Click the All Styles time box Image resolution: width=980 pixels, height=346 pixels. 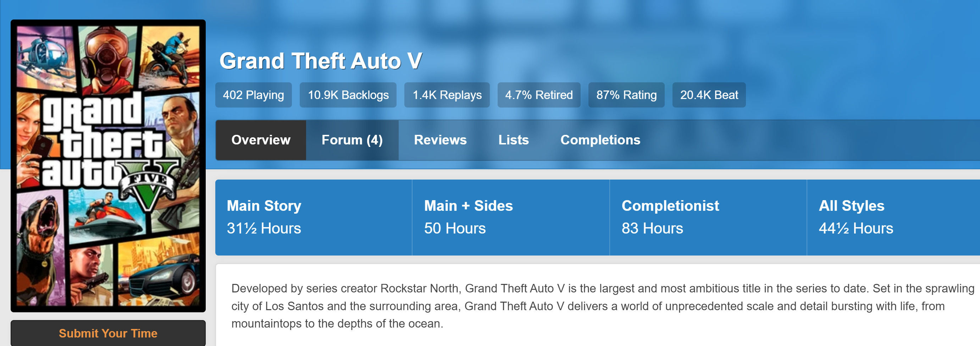point(892,217)
